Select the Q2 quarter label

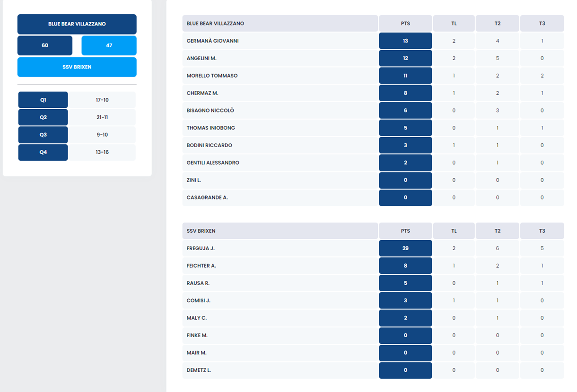(43, 117)
